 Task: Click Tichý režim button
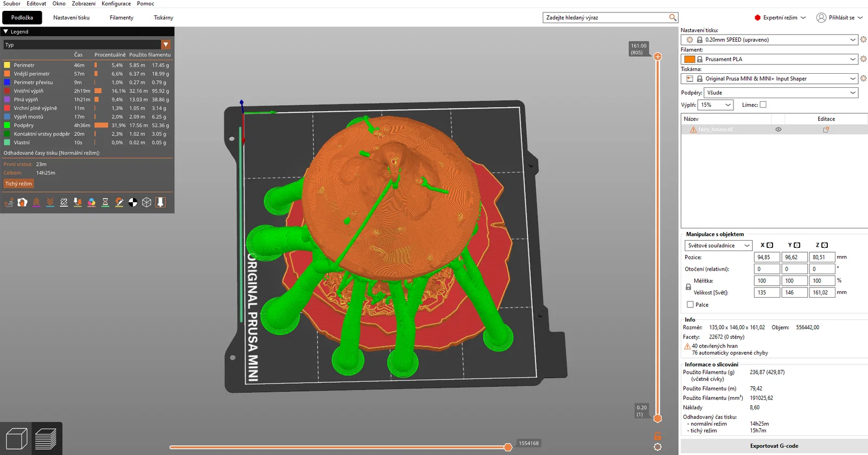(x=18, y=184)
